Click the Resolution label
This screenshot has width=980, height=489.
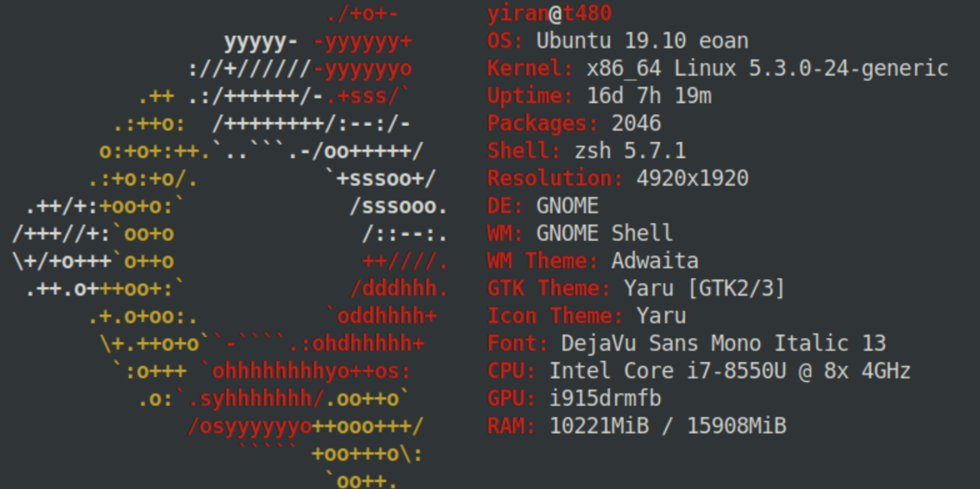tap(554, 178)
